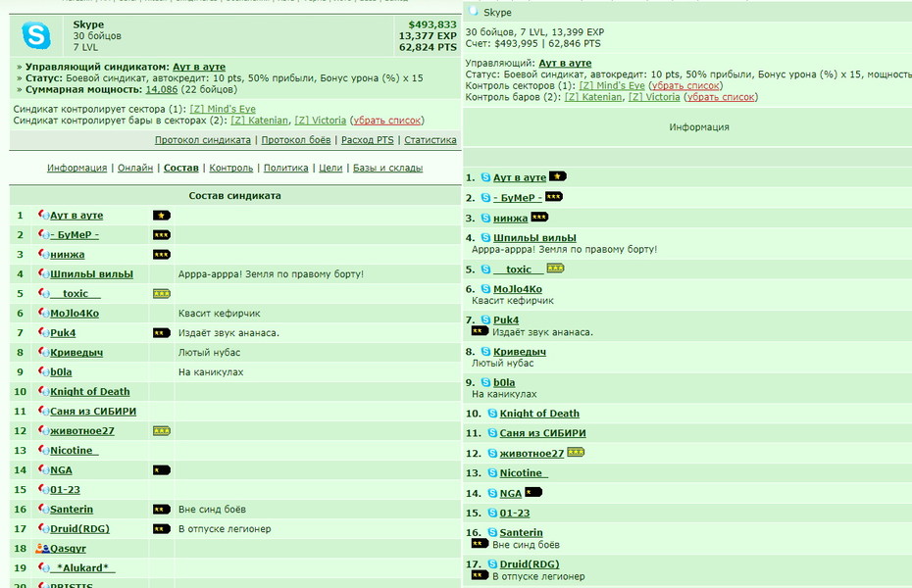Image resolution: width=912 pixels, height=588 pixels.
Task: Click the 14,086 total power link
Action: [x=161, y=89]
